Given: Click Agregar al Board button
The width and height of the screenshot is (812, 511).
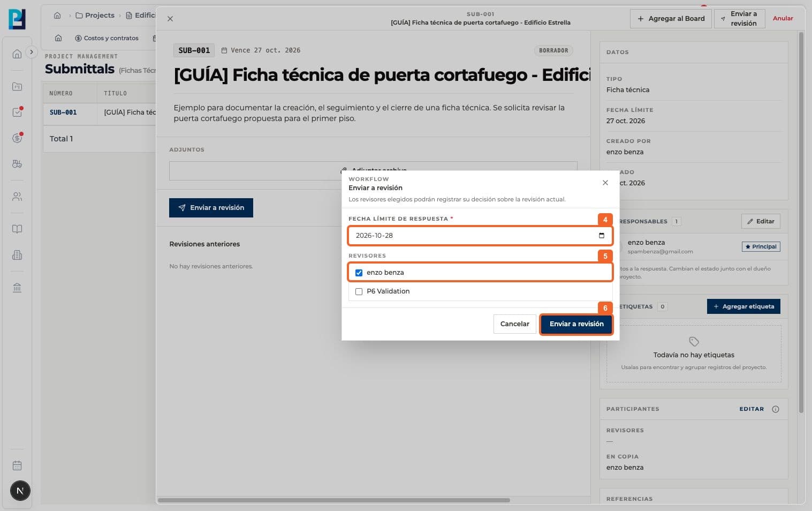Looking at the screenshot, I should point(671,19).
